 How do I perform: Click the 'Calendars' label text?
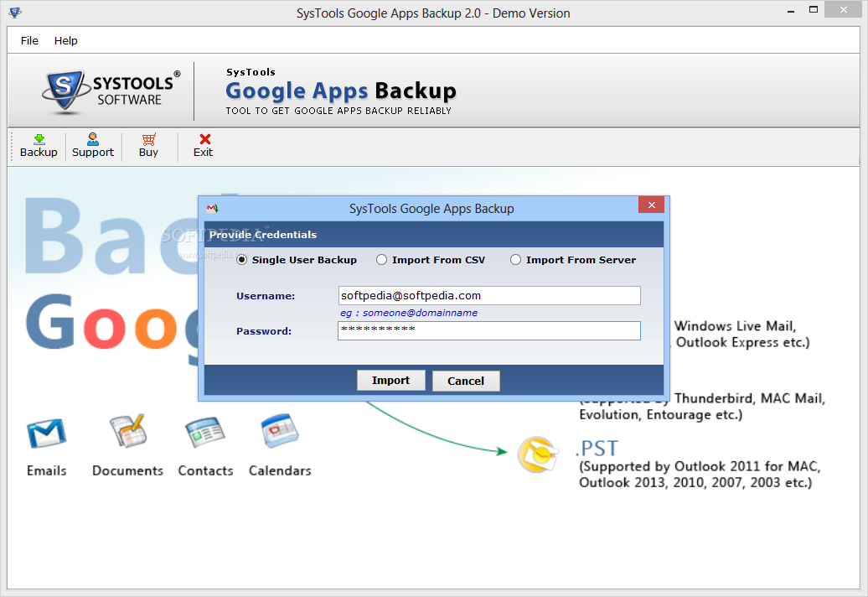[280, 470]
